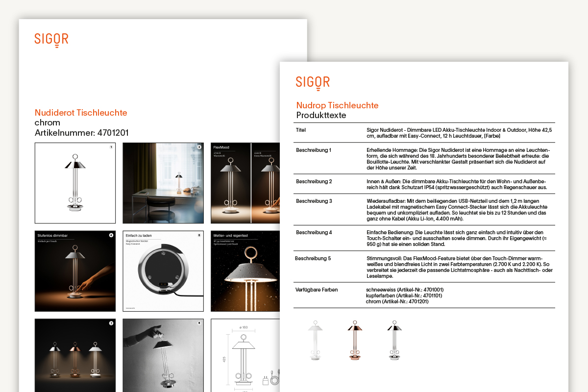Click the 'Verfügbare Farben' row label

click(317, 290)
